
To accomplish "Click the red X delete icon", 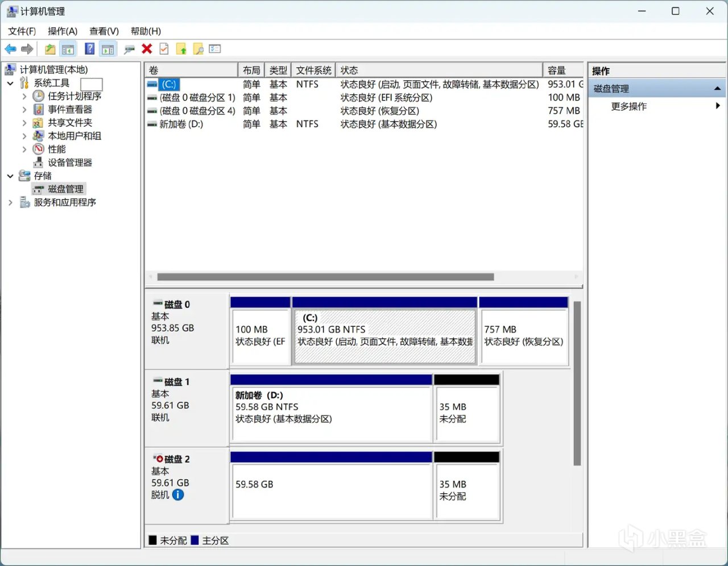I will pos(147,49).
